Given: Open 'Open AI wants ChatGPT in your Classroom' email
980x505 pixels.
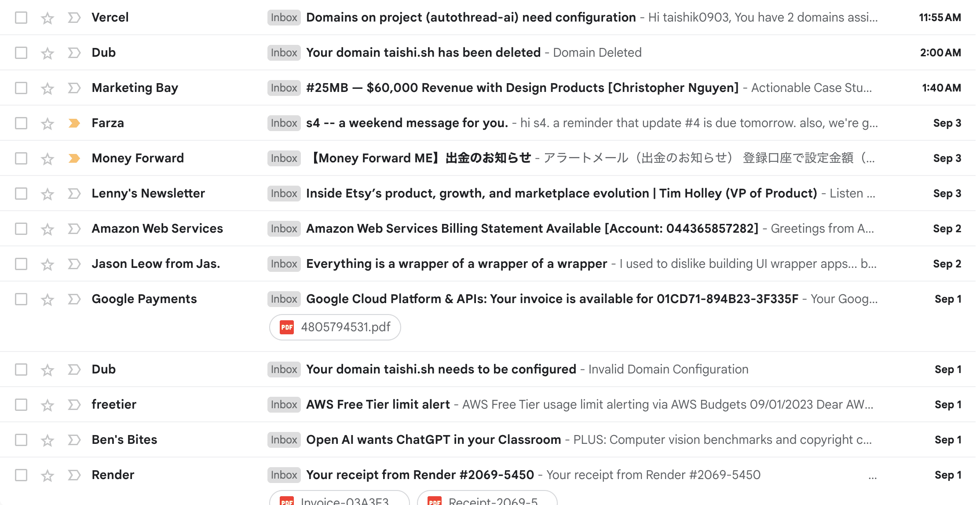Looking at the screenshot, I should [434, 440].
